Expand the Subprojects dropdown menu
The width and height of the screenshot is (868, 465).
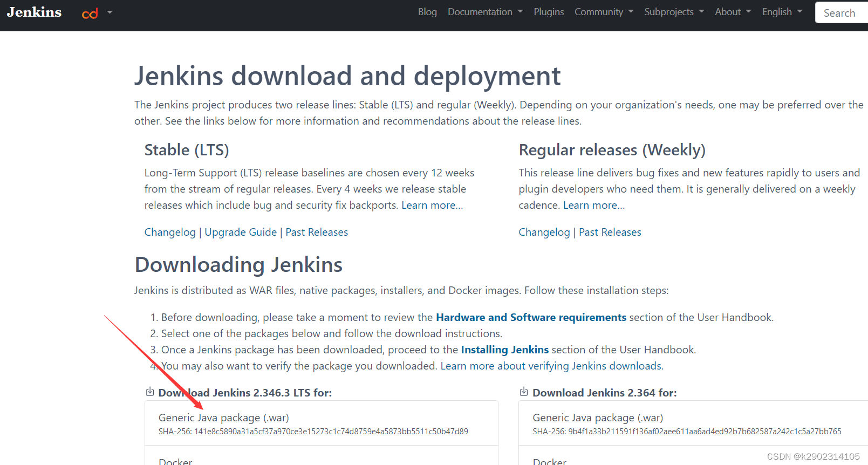click(674, 12)
